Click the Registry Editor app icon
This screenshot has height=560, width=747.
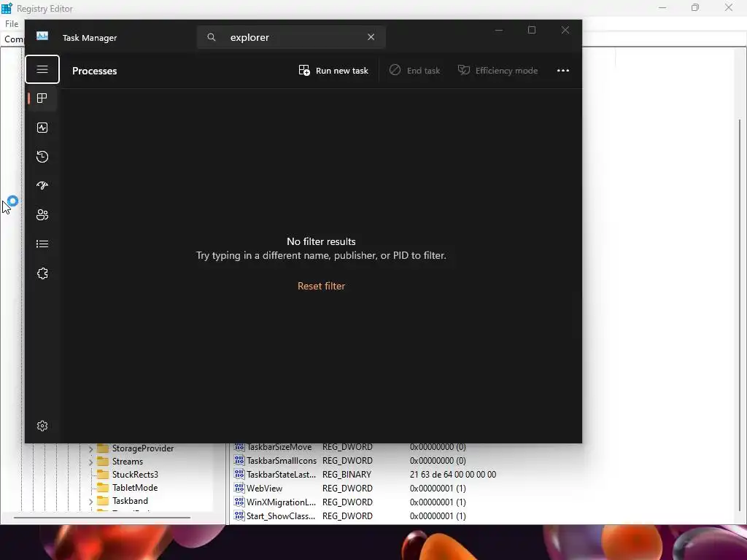(x=7, y=8)
